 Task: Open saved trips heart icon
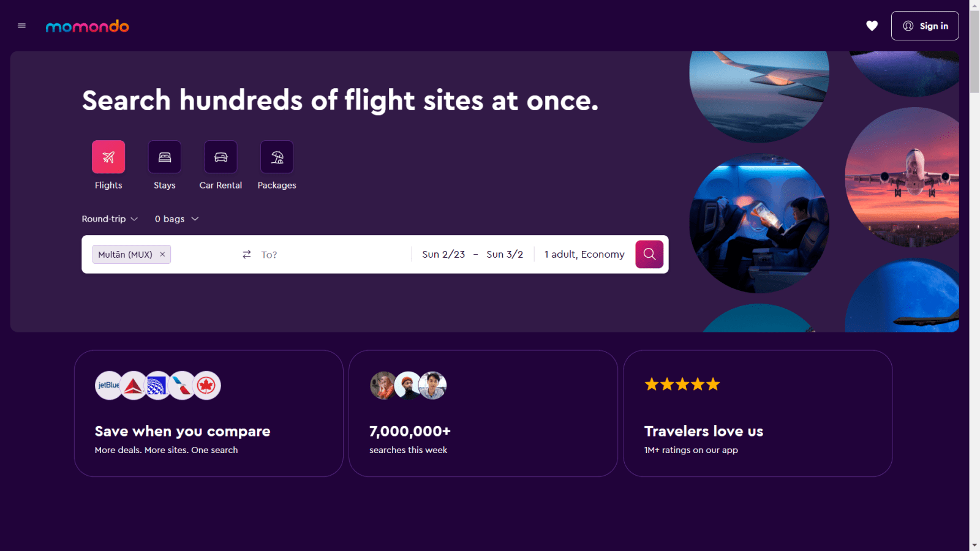click(872, 26)
